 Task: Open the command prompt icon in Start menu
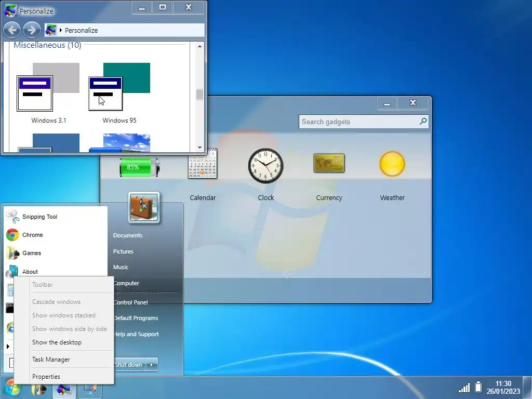10,309
